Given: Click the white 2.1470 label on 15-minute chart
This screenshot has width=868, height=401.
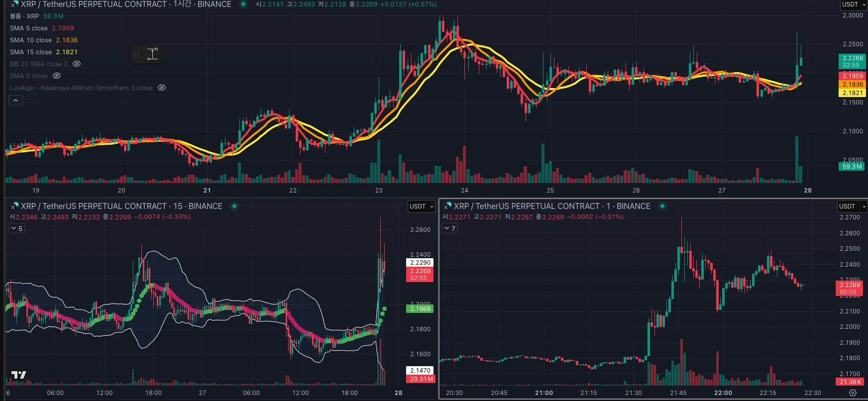Looking at the screenshot, I should pos(420,371).
